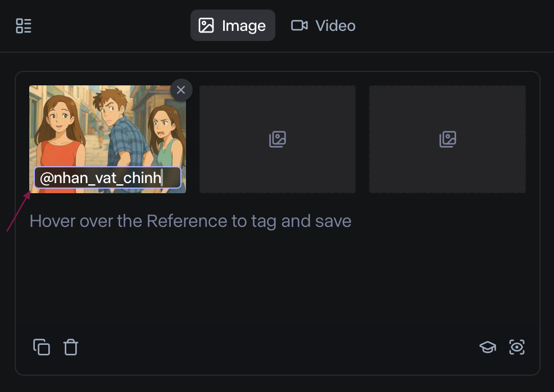Click the picture icon beside Image label
554x392 pixels.
pos(206,25)
